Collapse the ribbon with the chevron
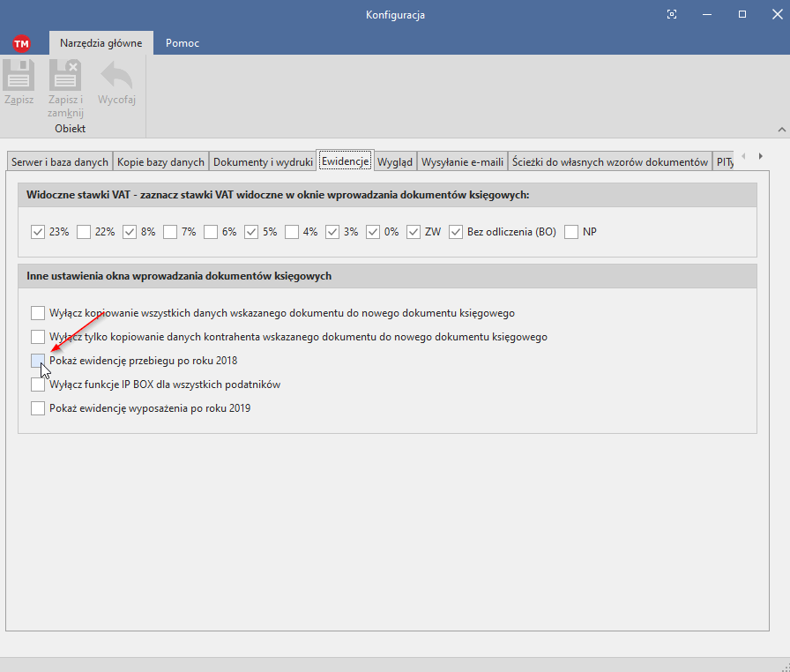Screen dimensions: 790x672 [780, 130]
